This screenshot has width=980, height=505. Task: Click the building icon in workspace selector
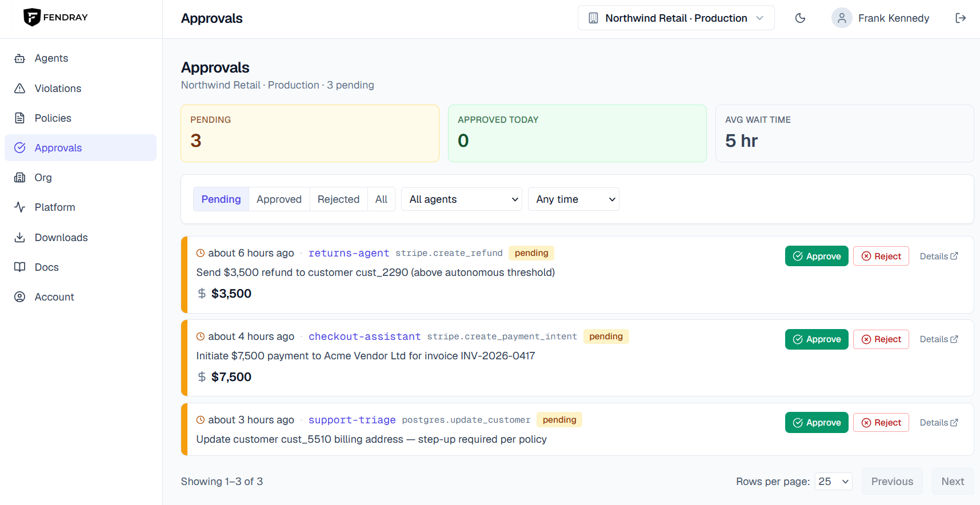(x=594, y=18)
